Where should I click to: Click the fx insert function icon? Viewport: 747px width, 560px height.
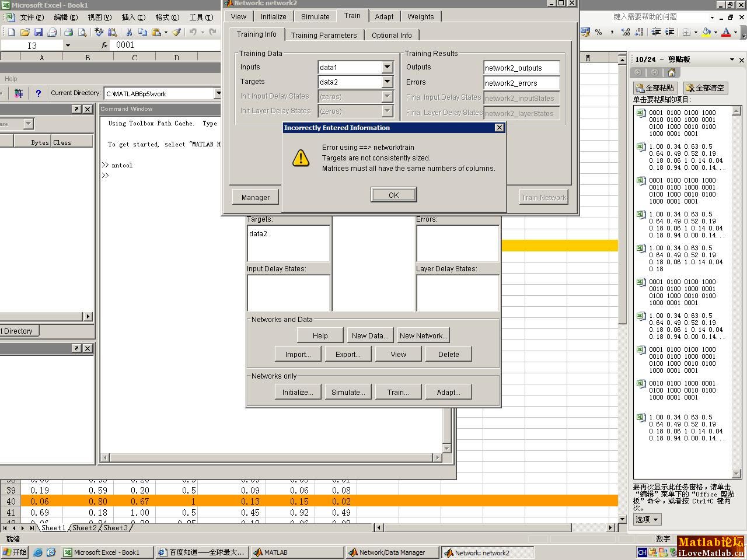pos(104,45)
